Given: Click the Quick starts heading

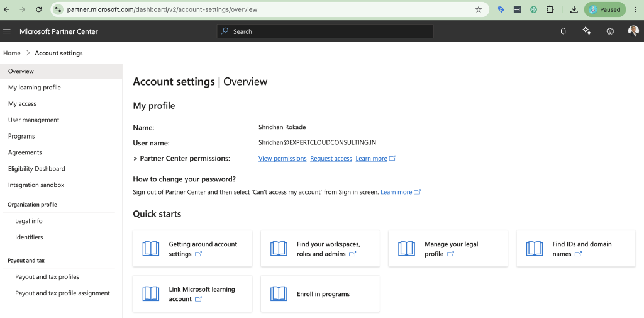Looking at the screenshot, I should tap(157, 214).
